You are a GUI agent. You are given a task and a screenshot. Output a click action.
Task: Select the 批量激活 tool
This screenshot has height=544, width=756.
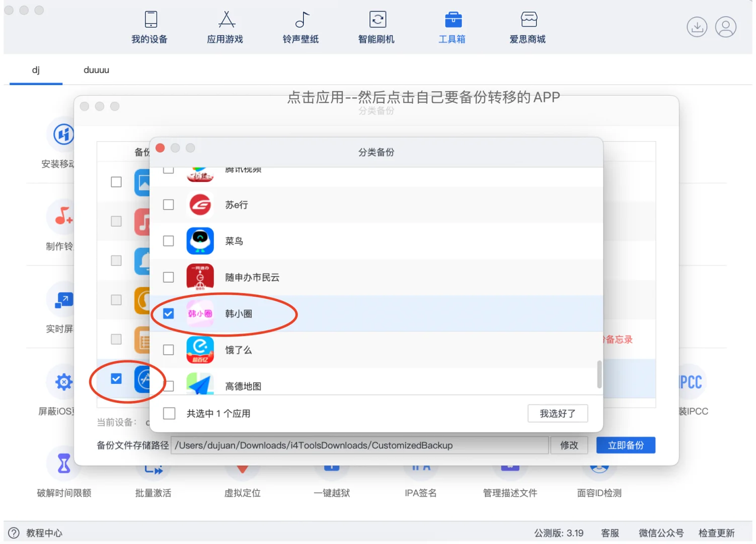tap(153, 479)
